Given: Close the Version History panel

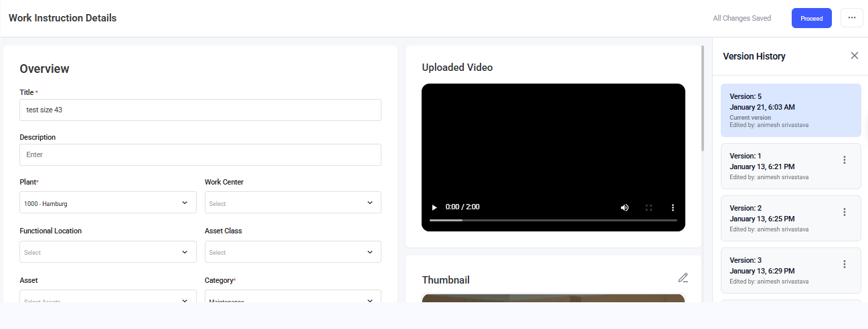Looking at the screenshot, I should coord(854,56).
